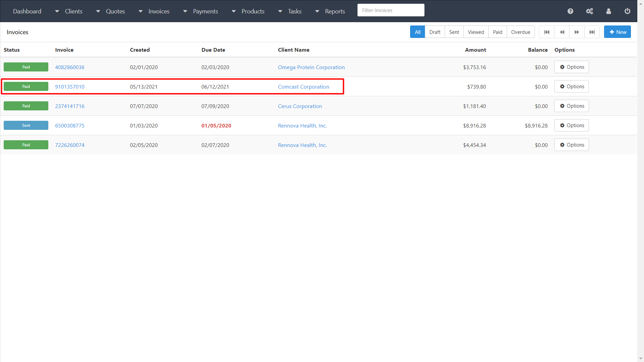Switch to the Paid invoices filter

[x=497, y=32]
